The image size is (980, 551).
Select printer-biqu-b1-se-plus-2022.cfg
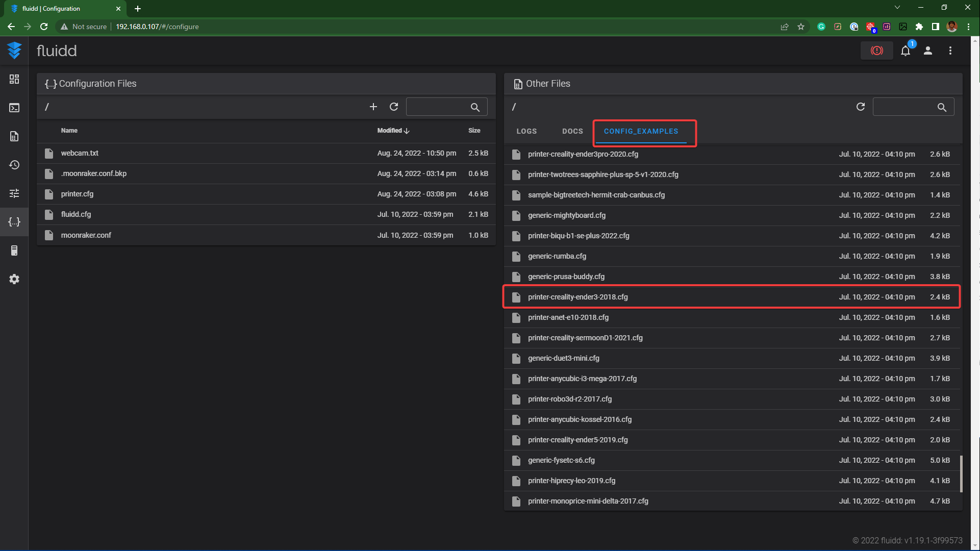pyautogui.click(x=732, y=236)
